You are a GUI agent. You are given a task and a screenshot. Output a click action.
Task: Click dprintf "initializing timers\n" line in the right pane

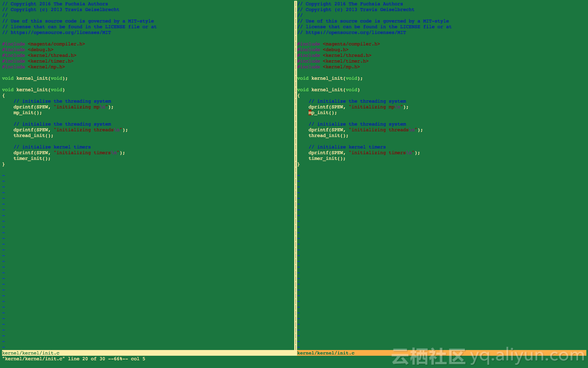(x=364, y=153)
